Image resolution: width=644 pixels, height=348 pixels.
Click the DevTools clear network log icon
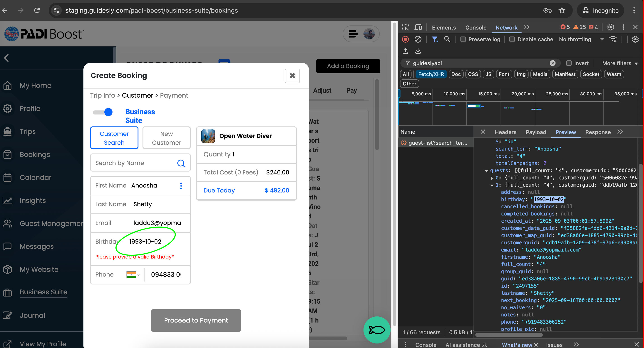(x=418, y=39)
